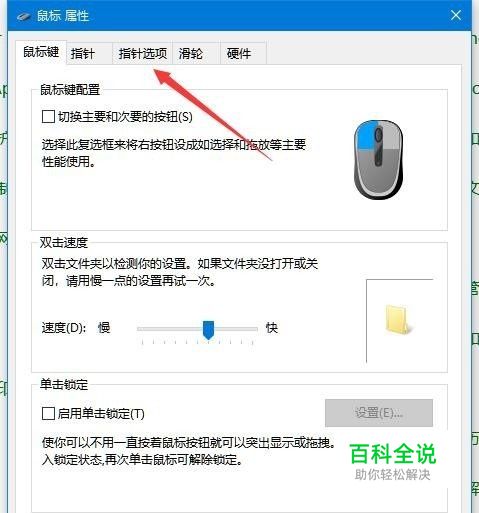This screenshot has height=513, width=479.
Task: Click slider track near 慢 end
Action: [147, 329]
